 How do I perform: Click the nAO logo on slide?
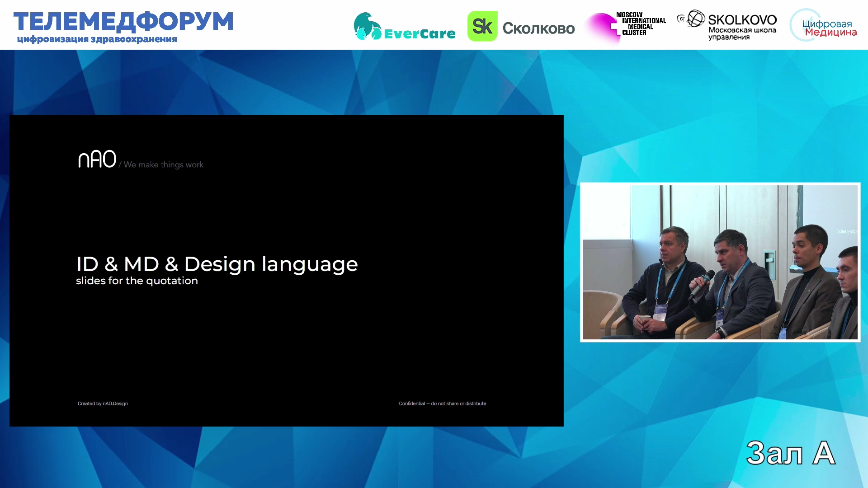click(97, 160)
